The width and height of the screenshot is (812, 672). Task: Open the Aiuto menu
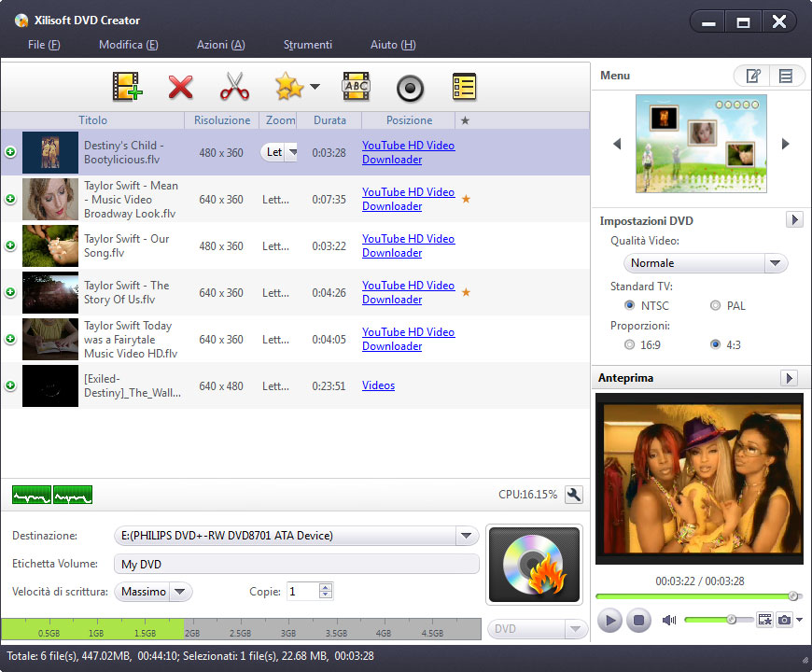click(393, 45)
